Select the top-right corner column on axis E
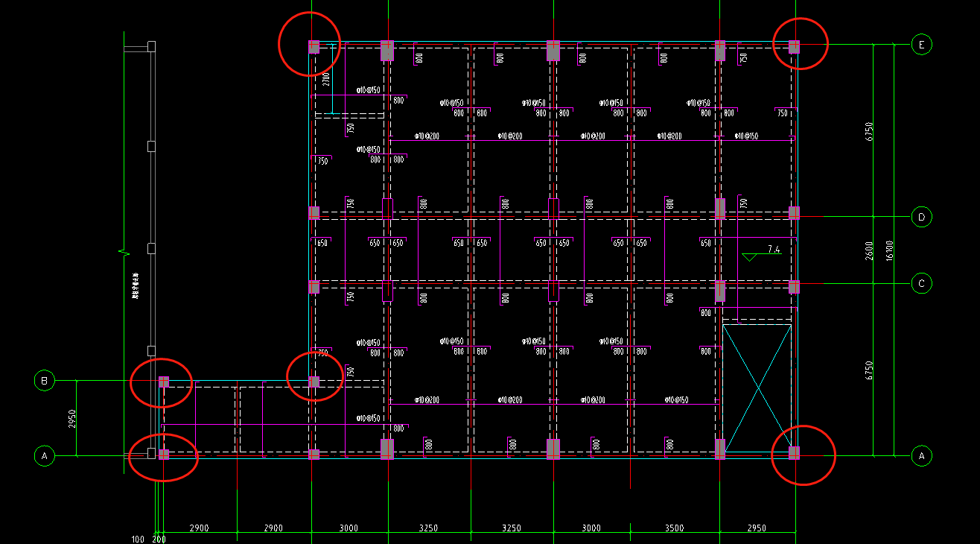The width and height of the screenshot is (980, 544). coord(794,46)
